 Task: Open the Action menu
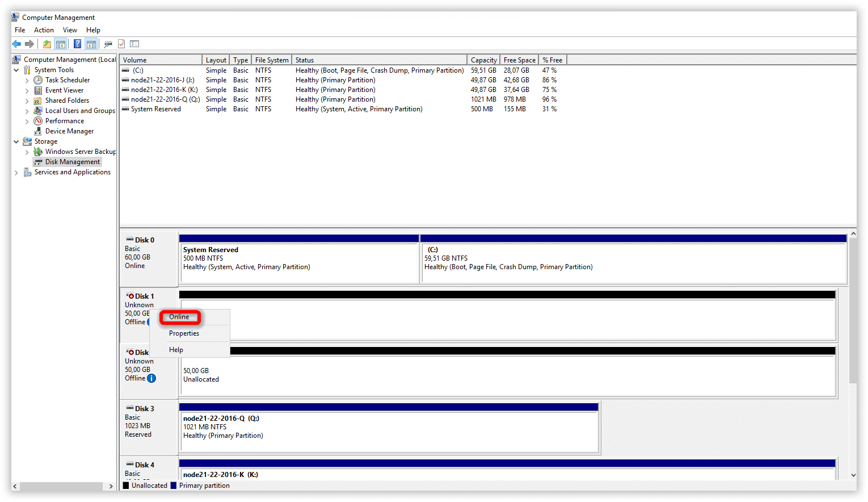click(44, 30)
